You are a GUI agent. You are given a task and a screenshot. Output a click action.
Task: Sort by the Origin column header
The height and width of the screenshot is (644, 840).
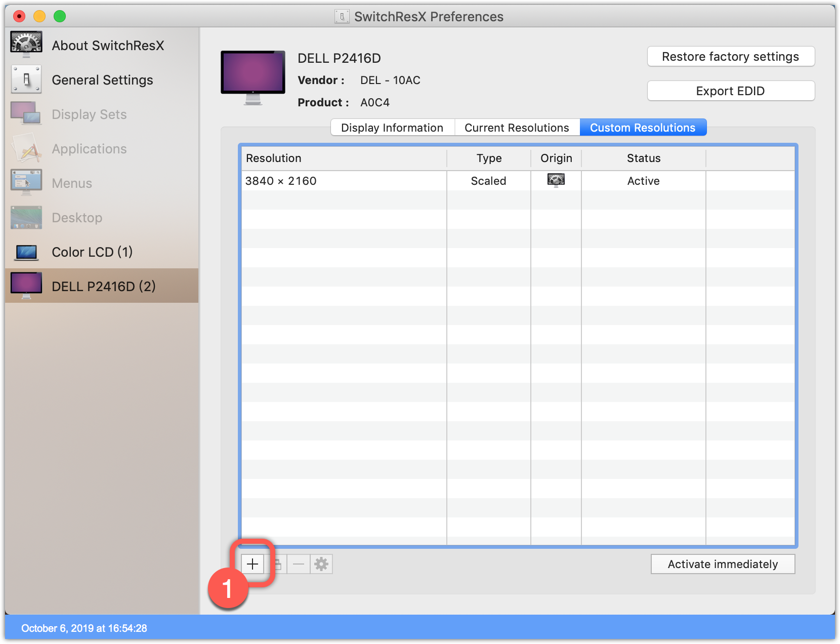point(556,158)
